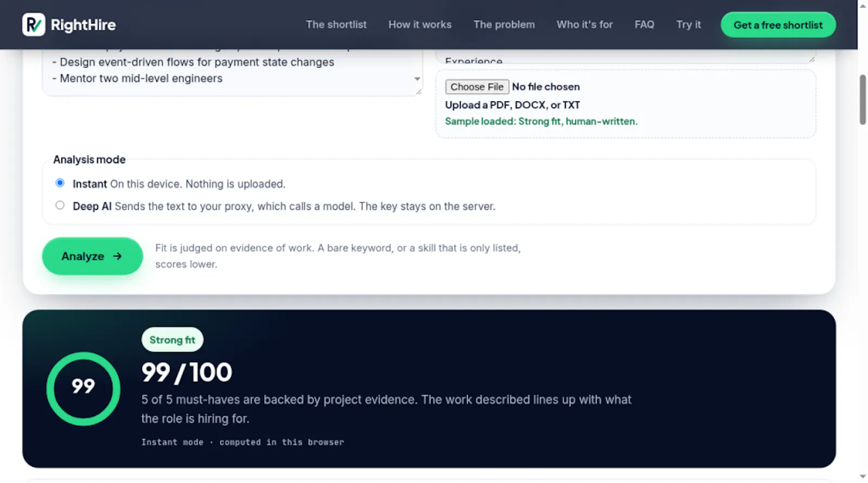Open The shortlist nav link

(x=336, y=24)
